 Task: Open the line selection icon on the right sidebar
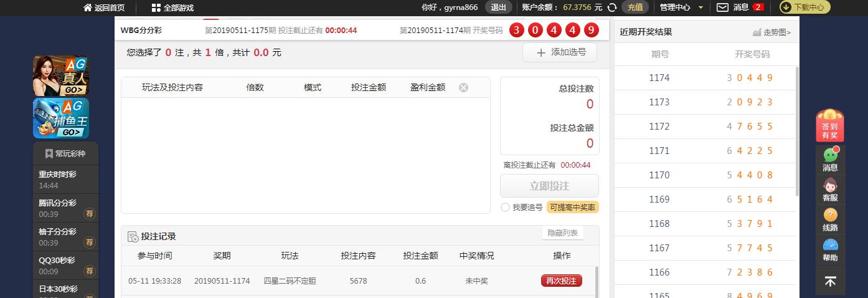(830, 219)
